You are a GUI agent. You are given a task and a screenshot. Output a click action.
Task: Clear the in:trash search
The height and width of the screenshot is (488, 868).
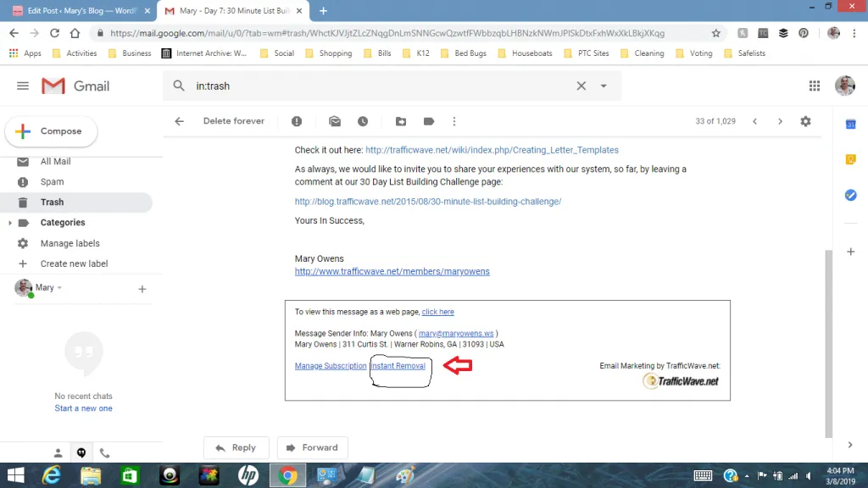[581, 86]
